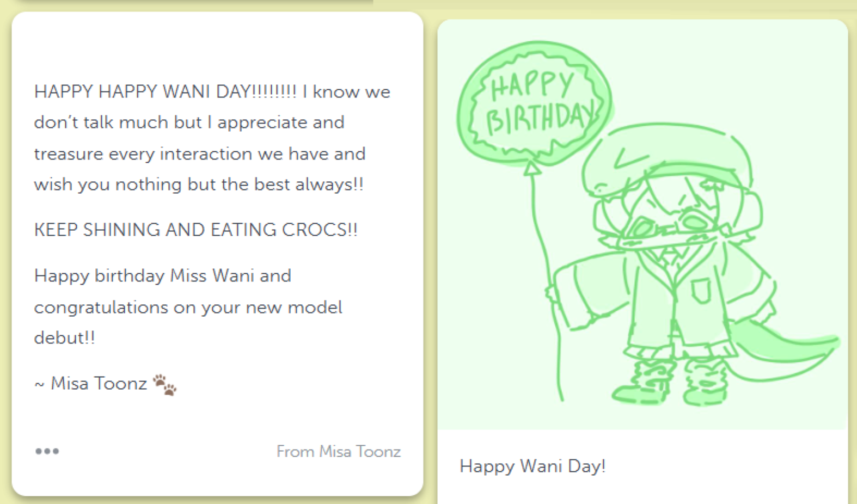Image resolution: width=857 pixels, height=504 pixels.
Task: Click the character's boots in the drawing
Action: pos(672,382)
